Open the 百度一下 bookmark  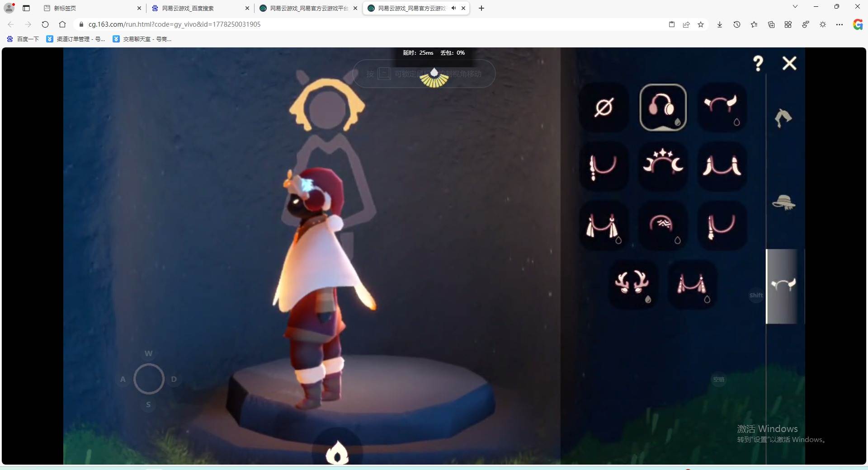[23, 39]
